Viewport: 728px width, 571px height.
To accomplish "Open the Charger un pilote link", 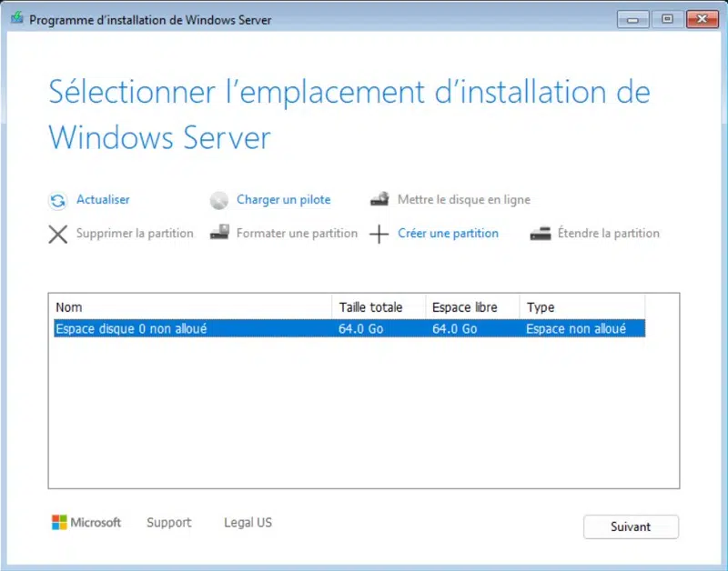I will click(x=283, y=199).
